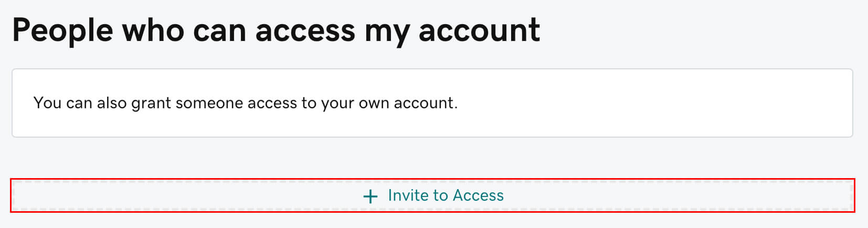Click the "People who can access my account" heading
This screenshot has width=868, height=228.
(276, 30)
